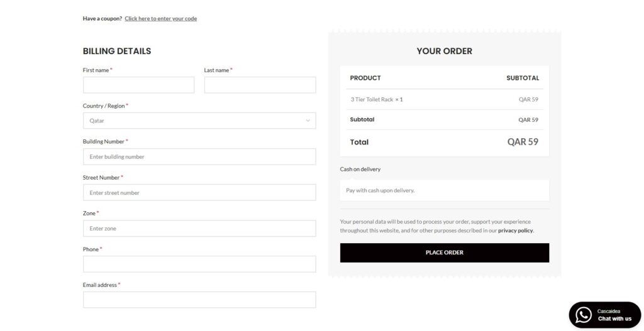Click the Your Order heading

coord(445,51)
